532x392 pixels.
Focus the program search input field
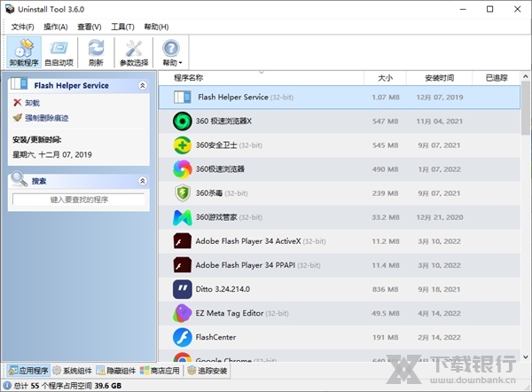(79, 200)
